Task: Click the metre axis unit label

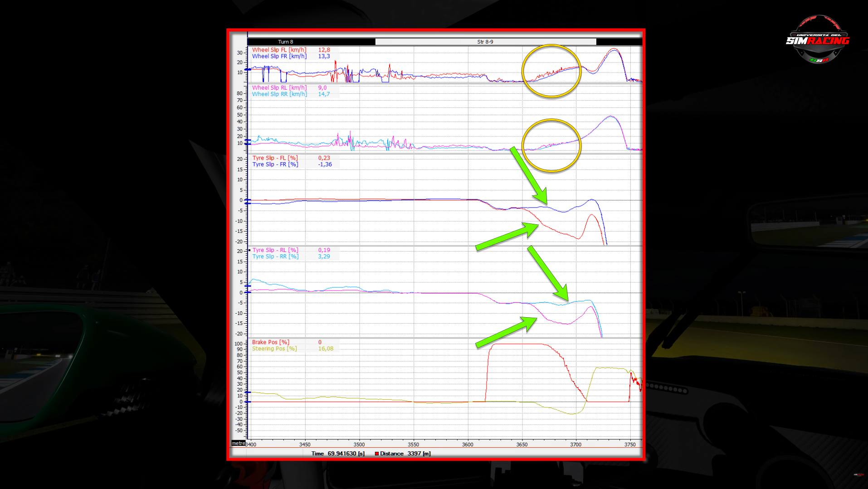Action: 238,443
